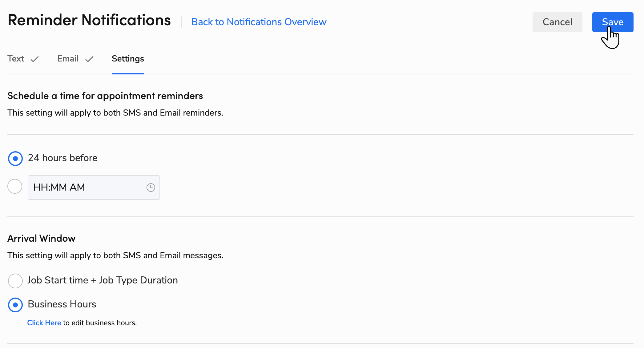
Task: Open the Email tab
Action: tap(68, 59)
